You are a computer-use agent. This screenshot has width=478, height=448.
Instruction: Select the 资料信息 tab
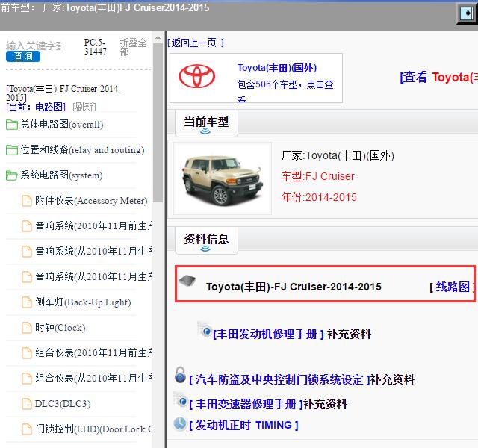pos(206,240)
